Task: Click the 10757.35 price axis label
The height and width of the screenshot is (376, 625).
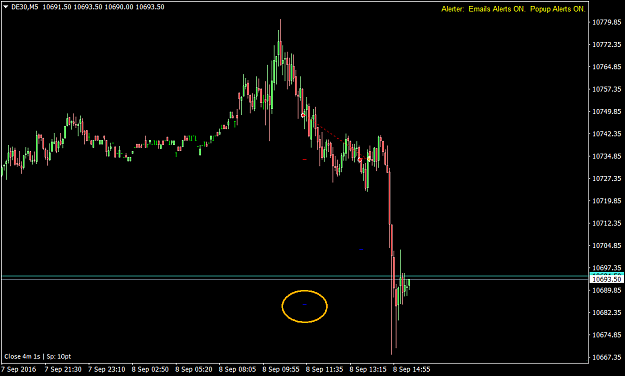Action: [x=607, y=89]
